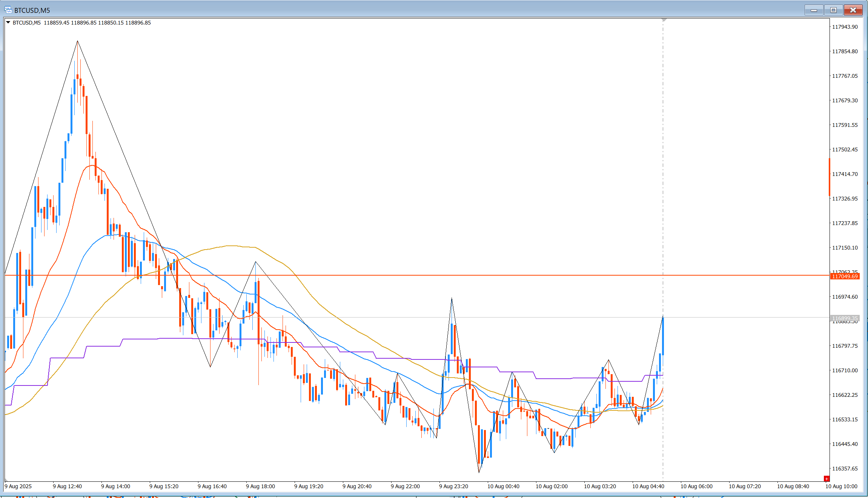The image size is (868, 498).
Task: Click the gray 116899.35 current price label
Action: pyautogui.click(x=845, y=318)
